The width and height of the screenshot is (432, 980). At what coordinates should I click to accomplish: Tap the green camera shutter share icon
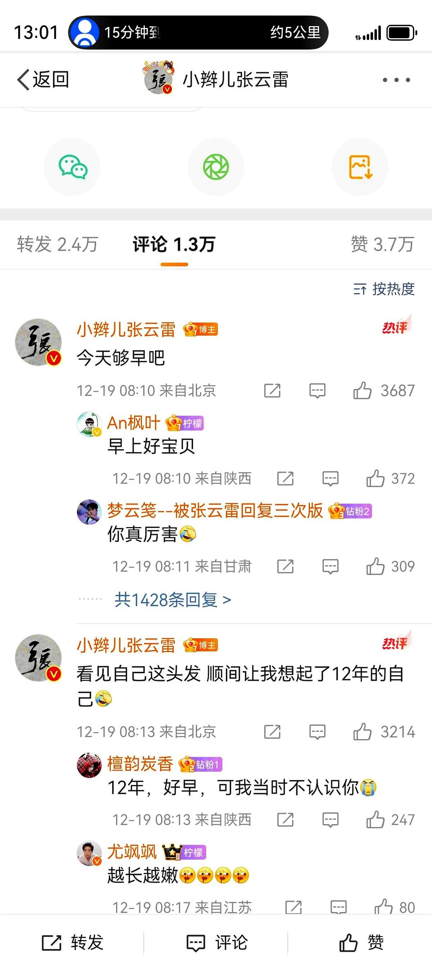pos(216,167)
